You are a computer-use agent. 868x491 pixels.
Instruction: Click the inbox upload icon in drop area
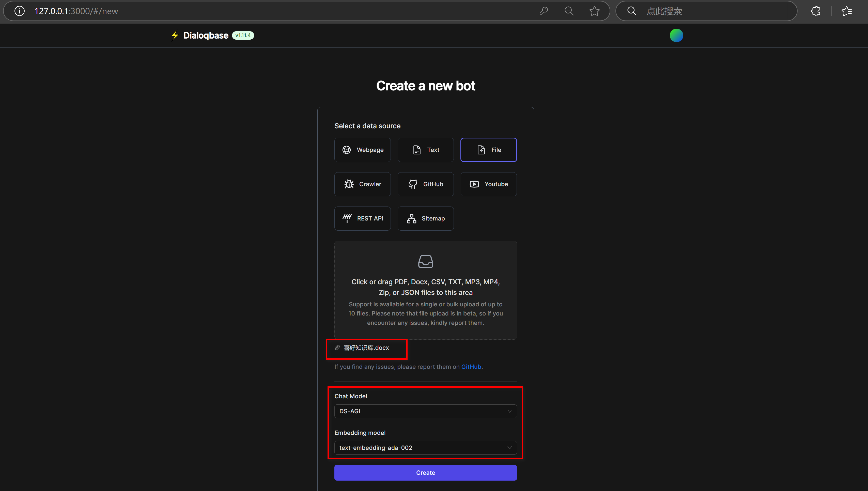tap(425, 261)
